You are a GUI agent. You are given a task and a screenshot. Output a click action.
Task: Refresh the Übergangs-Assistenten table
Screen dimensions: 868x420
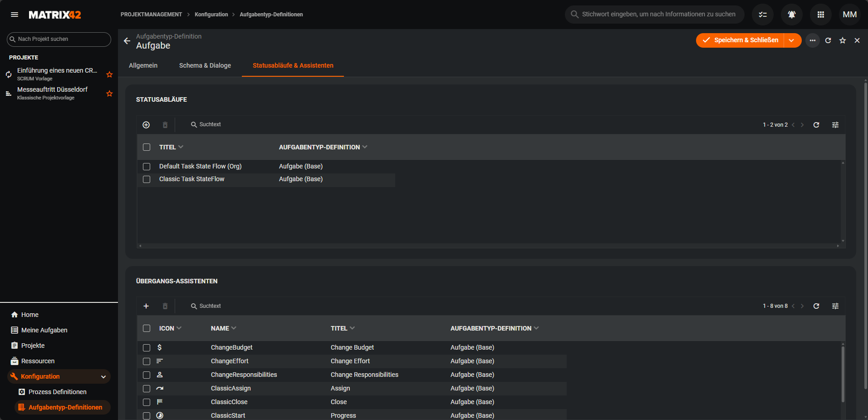816,306
